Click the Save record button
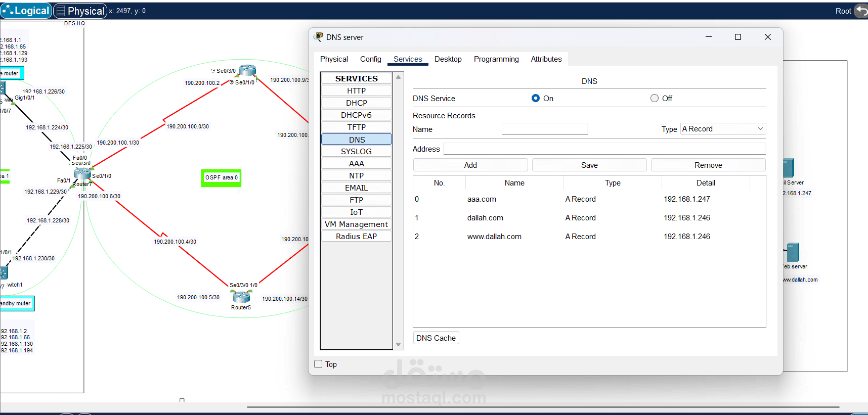 click(589, 165)
